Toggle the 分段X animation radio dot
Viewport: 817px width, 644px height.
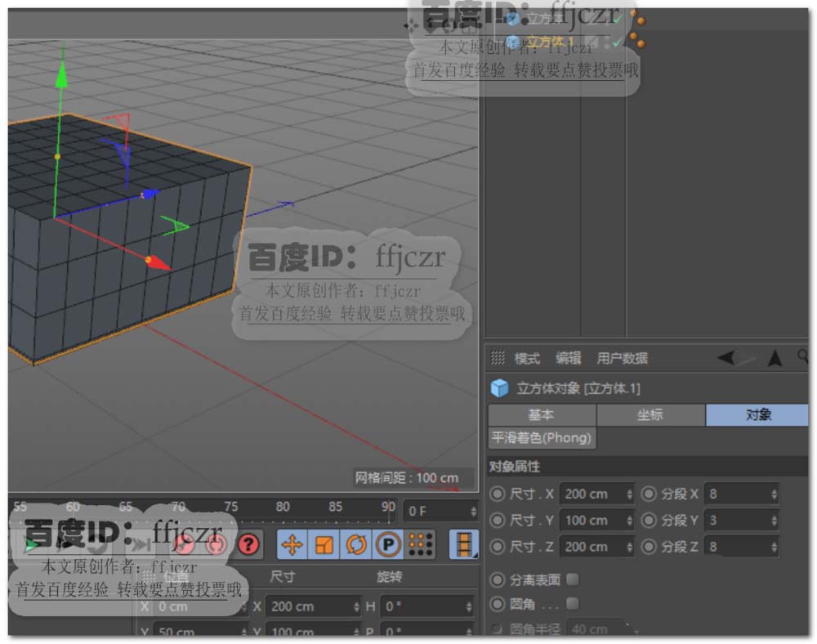(649, 494)
